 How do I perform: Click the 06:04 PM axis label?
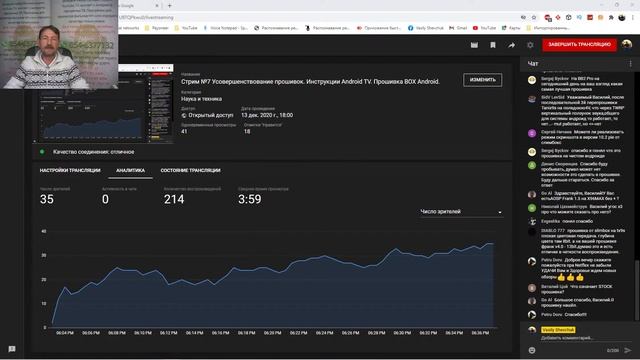64,333
